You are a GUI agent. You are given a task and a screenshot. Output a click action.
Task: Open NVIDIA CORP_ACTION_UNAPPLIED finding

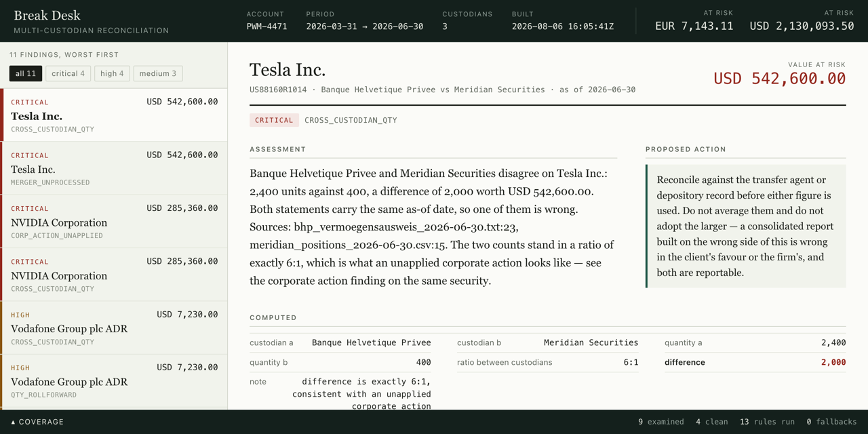[x=114, y=222]
